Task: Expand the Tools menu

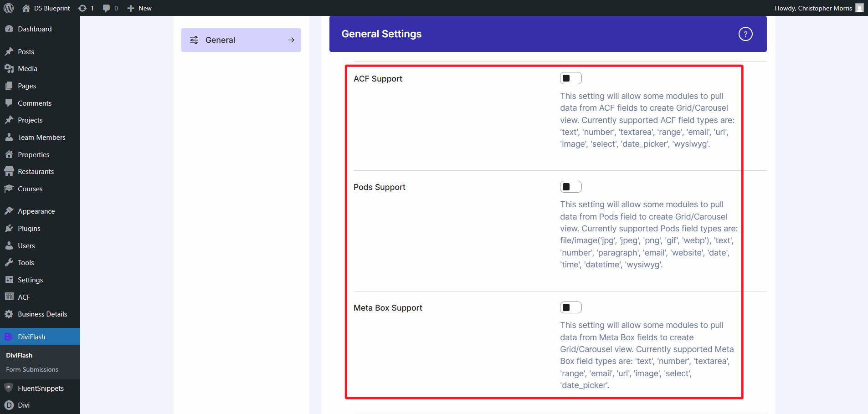Action: coord(26,262)
